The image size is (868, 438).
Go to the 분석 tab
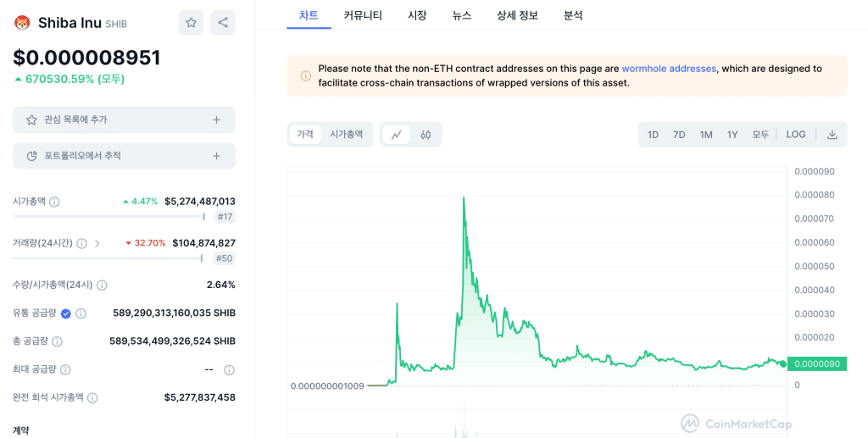(573, 15)
